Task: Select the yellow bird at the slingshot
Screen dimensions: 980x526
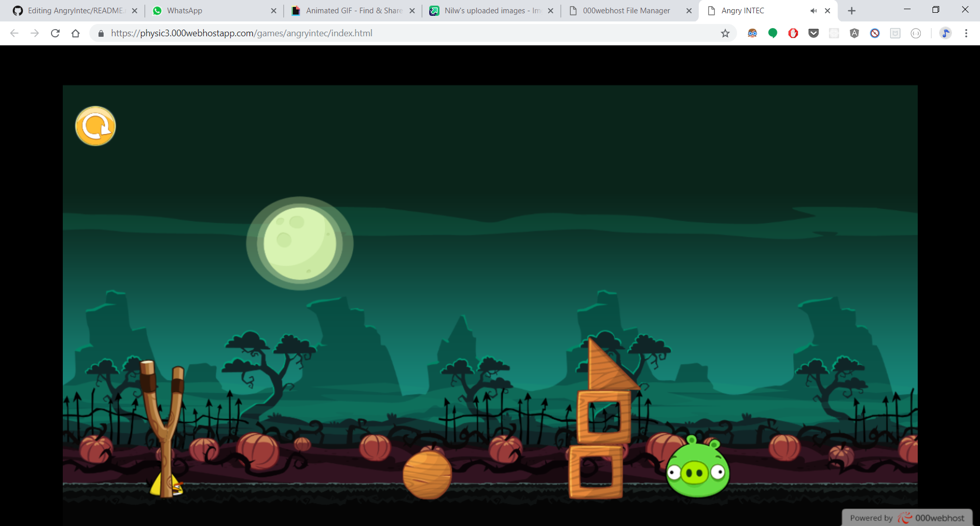Action: coord(166,484)
